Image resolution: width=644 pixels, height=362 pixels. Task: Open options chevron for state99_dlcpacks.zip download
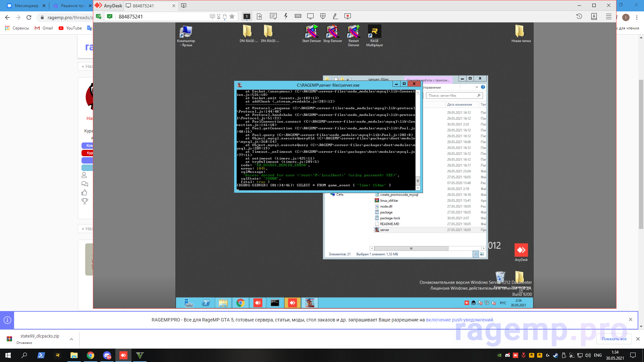point(71,339)
